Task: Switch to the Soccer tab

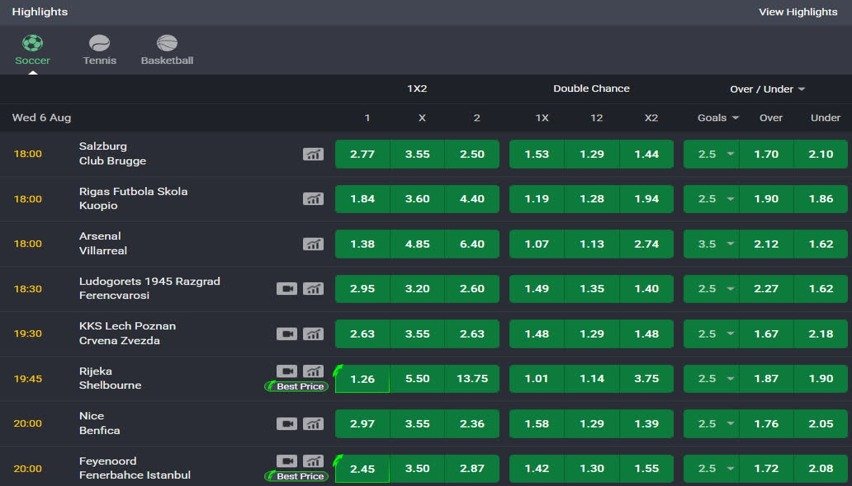Action: [33, 50]
